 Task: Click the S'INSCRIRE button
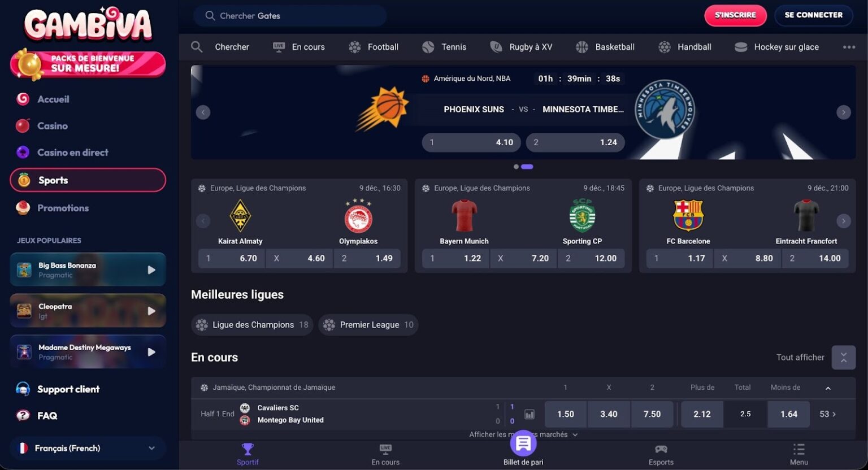pyautogui.click(x=735, y=15)
